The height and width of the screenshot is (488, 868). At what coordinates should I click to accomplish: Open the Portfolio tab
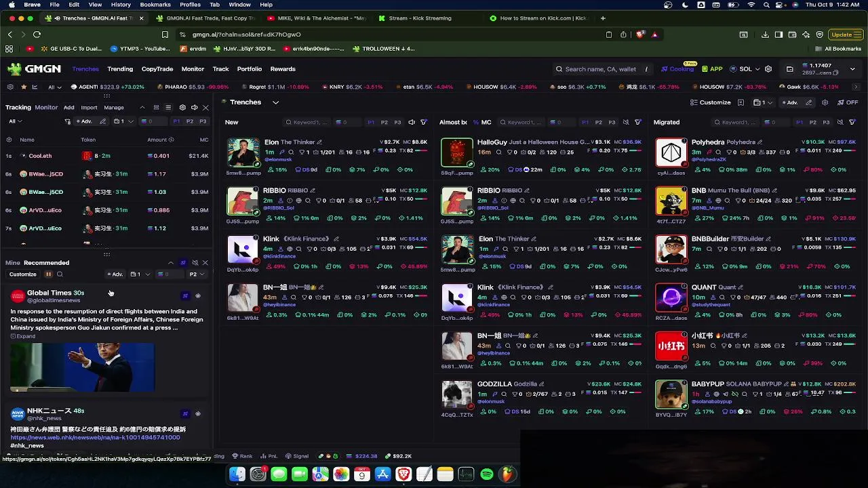click(250, 69)
